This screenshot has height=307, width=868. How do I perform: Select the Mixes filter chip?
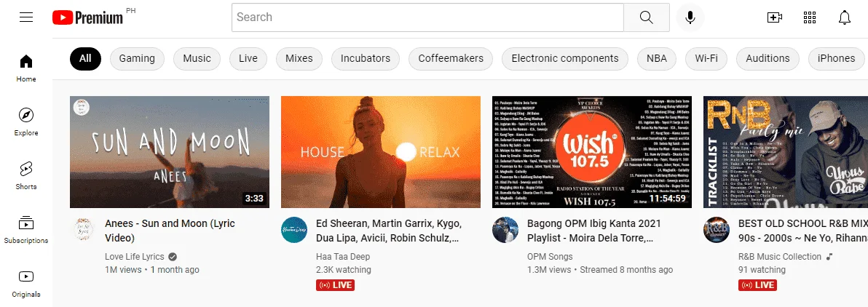[x=299, y=59]
